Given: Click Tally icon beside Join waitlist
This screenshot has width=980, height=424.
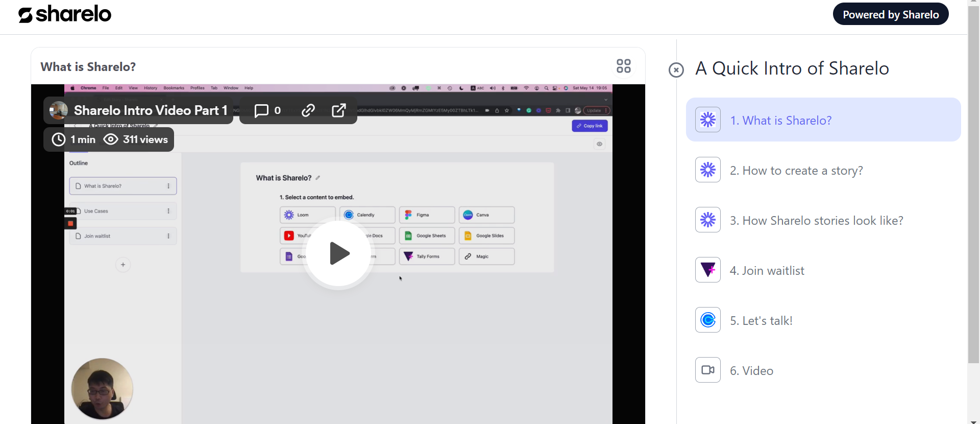Looking at the screenshot, I should pyautogui.click(x=708, y=270).
